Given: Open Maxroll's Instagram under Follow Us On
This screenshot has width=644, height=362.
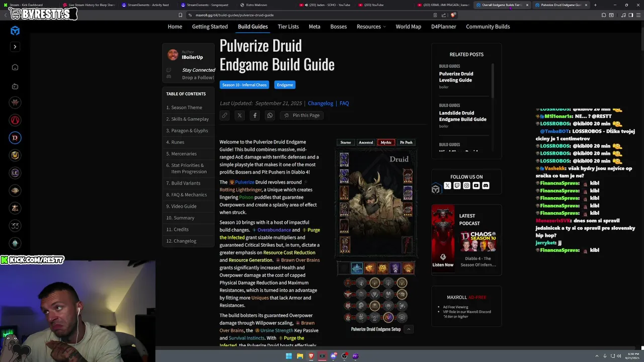Looking at the screenshot, I should tap(466, 186).
